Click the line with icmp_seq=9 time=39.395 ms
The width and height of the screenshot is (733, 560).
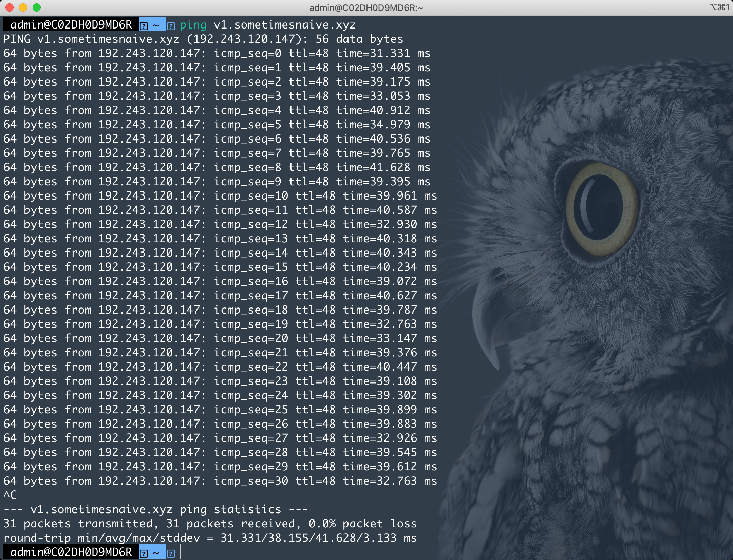click(217, 182)
